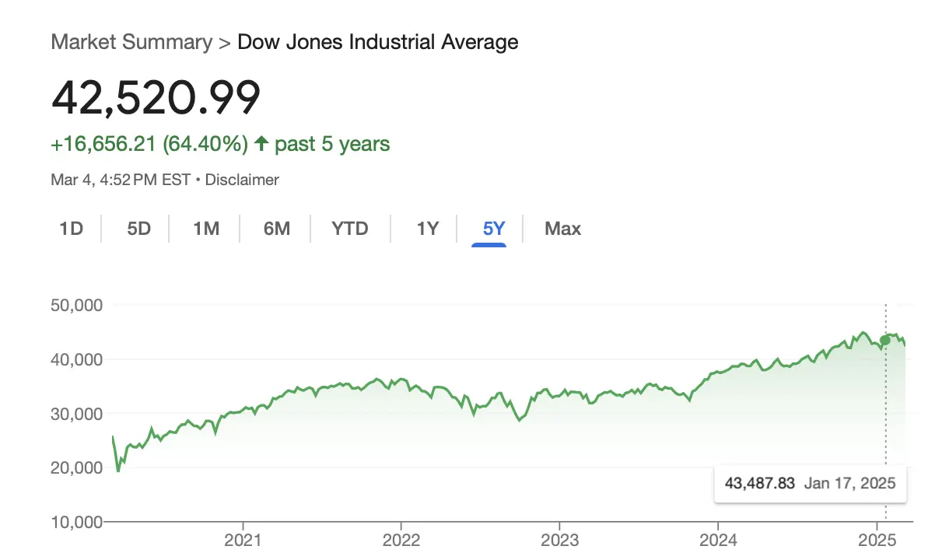Show the Max time range

(562, 229)
